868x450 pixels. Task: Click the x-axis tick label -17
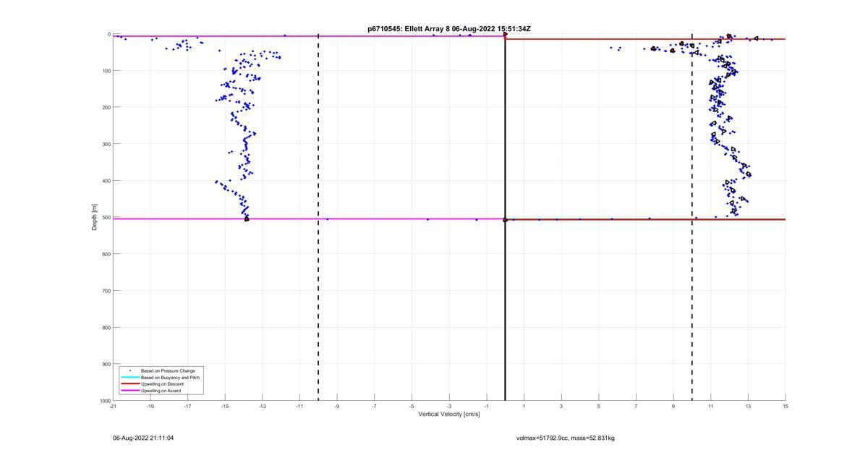click(x=187, y=407)
